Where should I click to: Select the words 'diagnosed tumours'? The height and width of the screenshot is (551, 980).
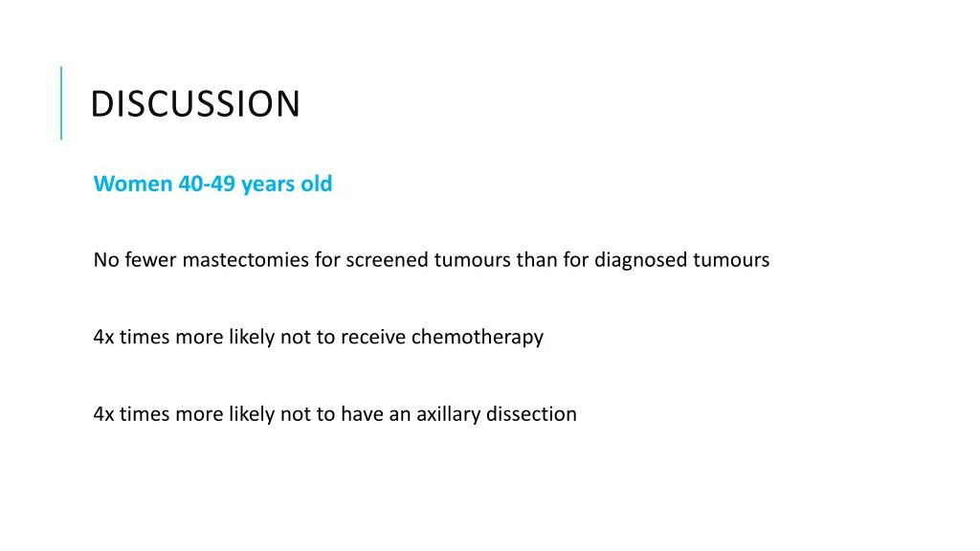[x=681, y=260]
